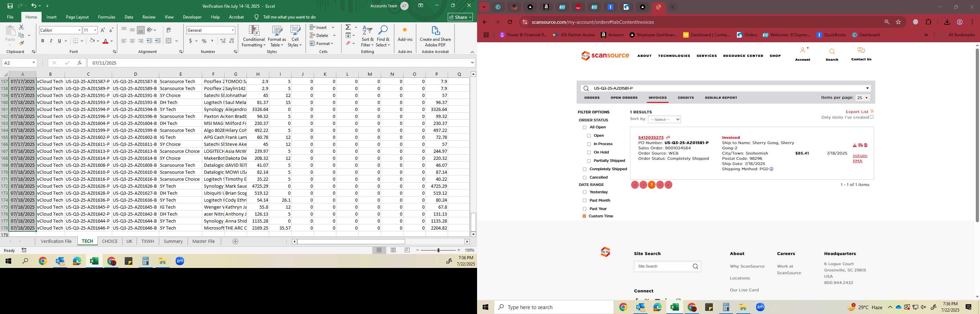Check the Past Month date range
Screen dimensions: 980x314
point(585,200)
